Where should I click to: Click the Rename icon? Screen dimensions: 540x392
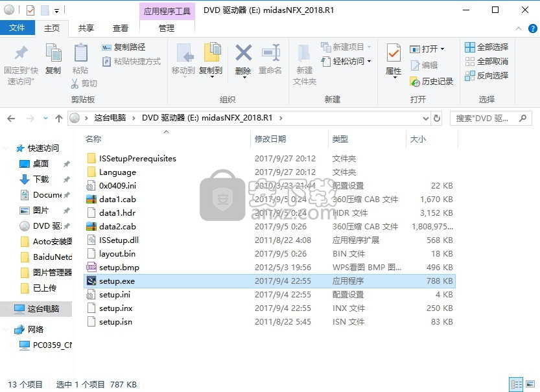(x=270, y=52)
